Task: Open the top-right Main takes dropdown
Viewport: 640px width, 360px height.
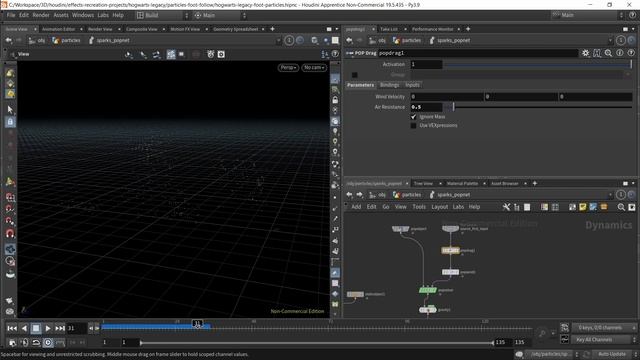Action: click(588, 15)
